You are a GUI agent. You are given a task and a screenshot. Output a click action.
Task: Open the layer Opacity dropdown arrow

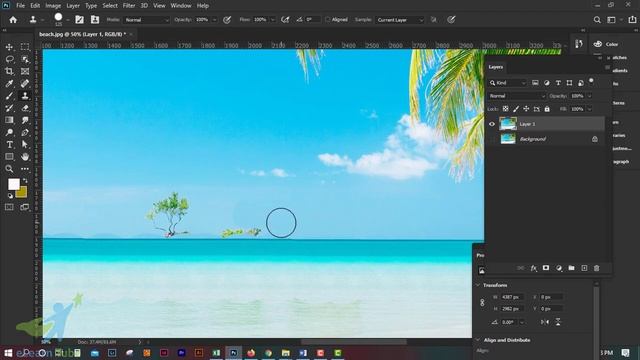[589, 96]
